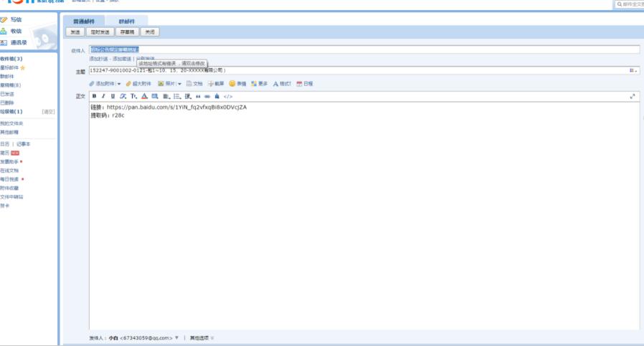Insert a calendar schedule (日程)
This screenshot has width=644, height=346.
(x=305, y=84)
